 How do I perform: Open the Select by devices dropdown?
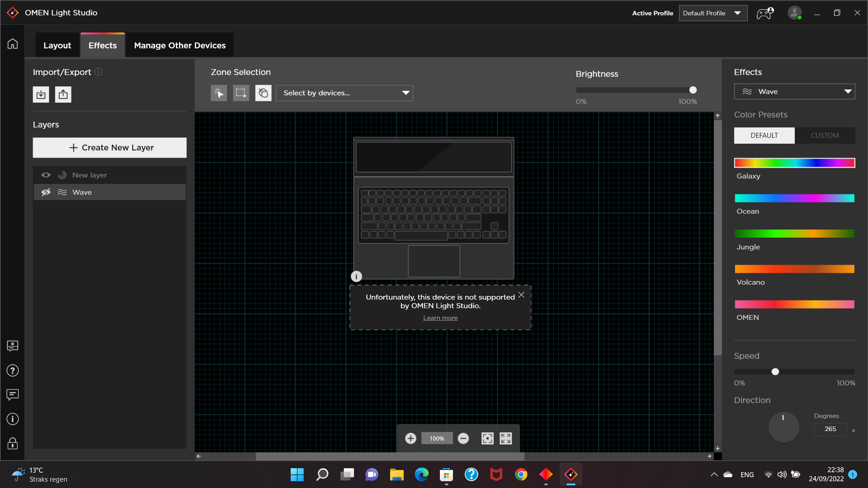[x=344, y=93]
